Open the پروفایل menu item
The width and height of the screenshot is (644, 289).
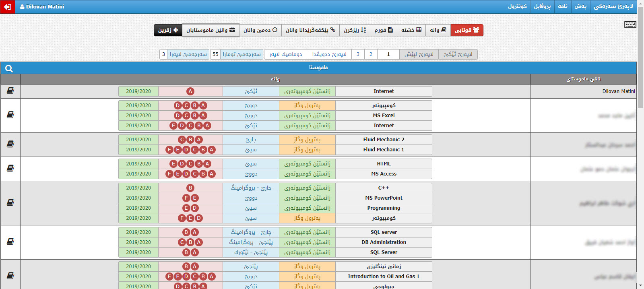542,6
